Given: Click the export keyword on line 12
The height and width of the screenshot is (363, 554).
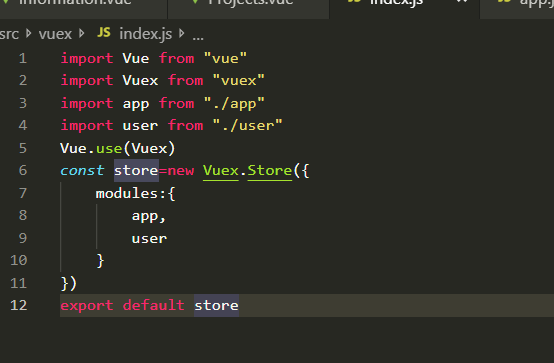Looking at the screenshot, I should 87,306.
